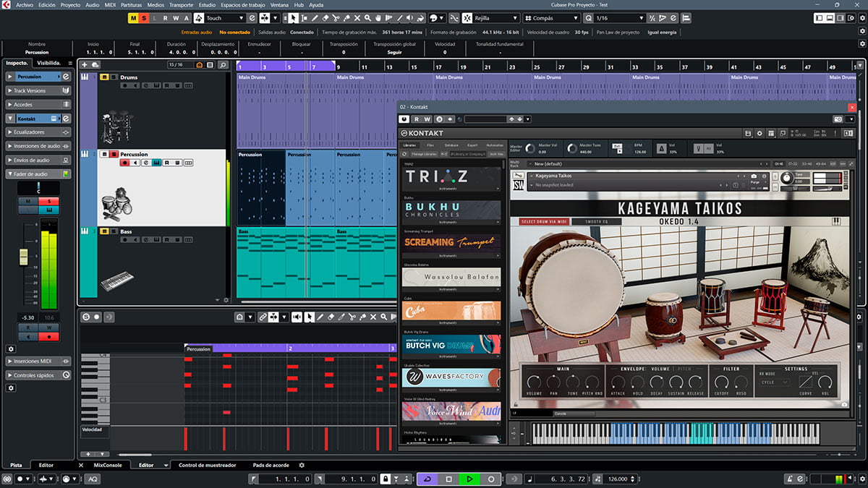Image resolution: width=868 pixels, height=488 pixels.
Task: Toggle the metronome click icon in transport bar
Action: click(x=791, y=479)
